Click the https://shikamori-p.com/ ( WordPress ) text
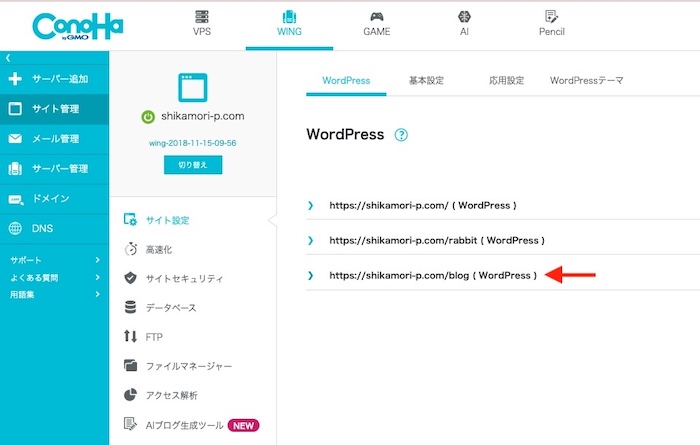The width and height of the screenshot is (700, 445). point(423,205)
